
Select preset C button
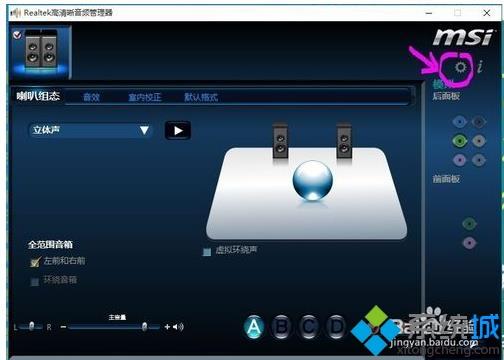pyautogui.click(x=309, y=327)
